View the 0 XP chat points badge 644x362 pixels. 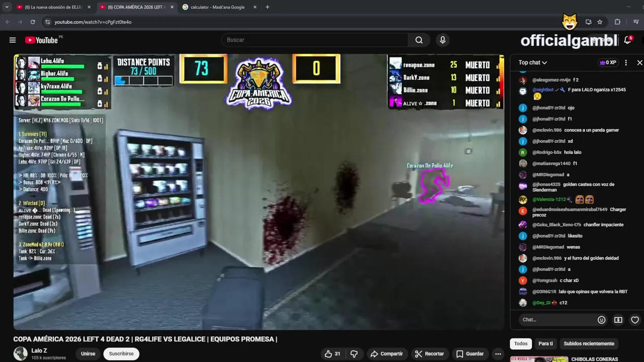click(x=608, y=62)
